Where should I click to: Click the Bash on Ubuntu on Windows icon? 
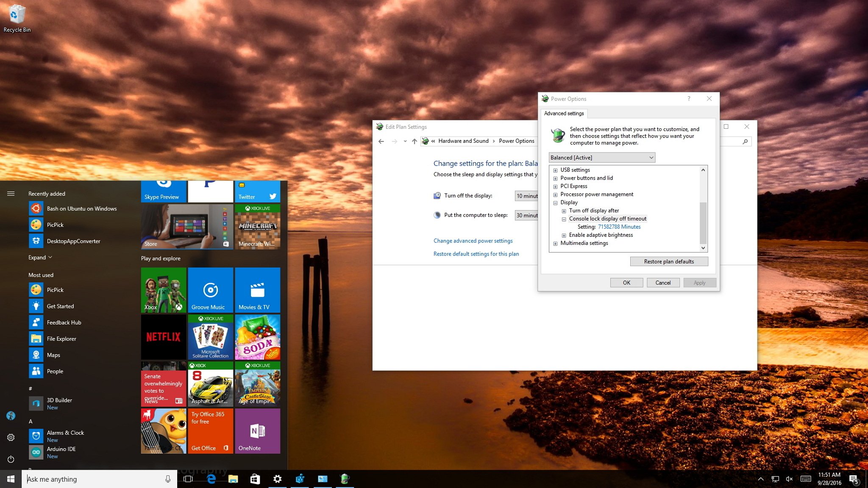click(x=36, y=208)
